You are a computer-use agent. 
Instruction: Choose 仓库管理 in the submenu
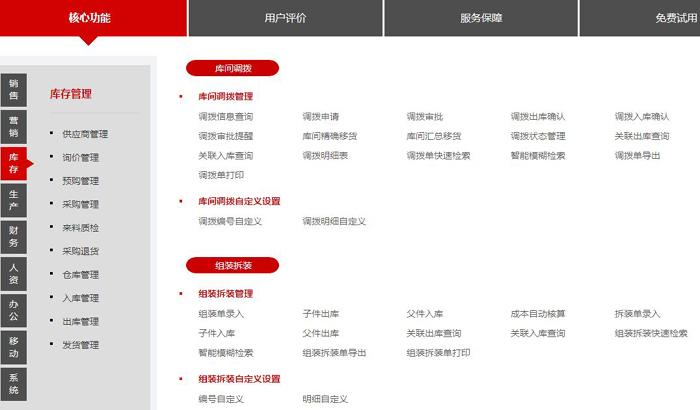coord(80,275)
